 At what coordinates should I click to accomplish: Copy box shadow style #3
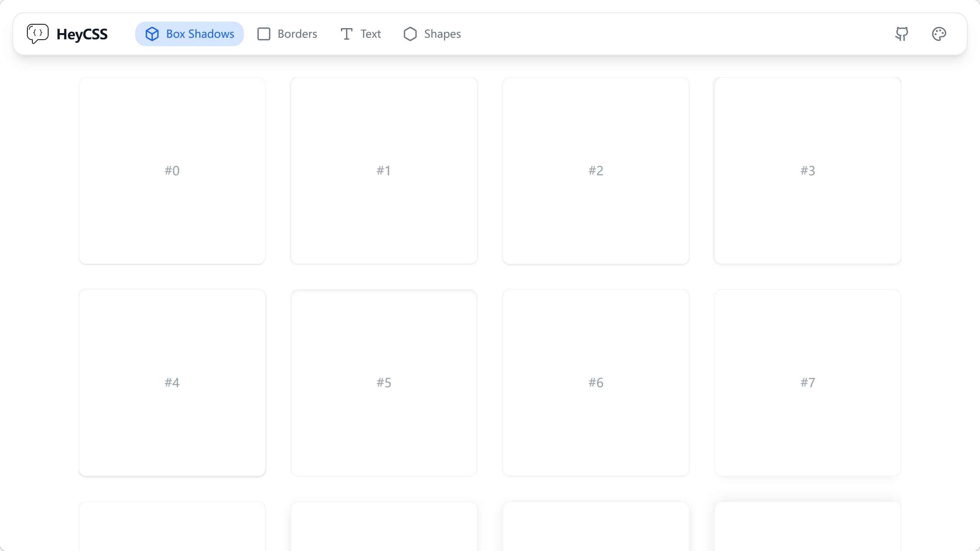807,171
